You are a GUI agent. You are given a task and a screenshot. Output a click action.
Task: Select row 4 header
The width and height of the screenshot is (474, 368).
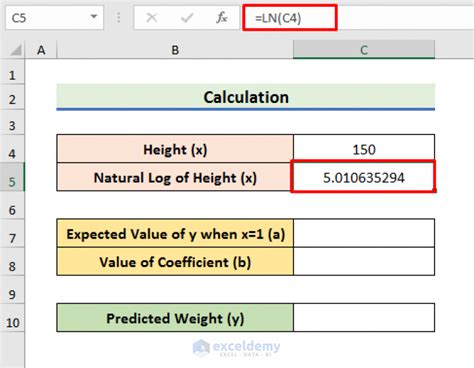(12, 149)
